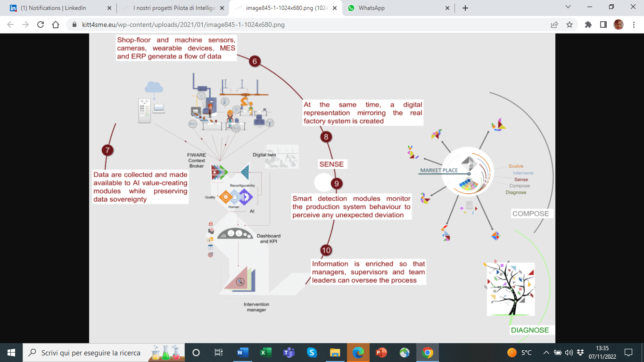Open the Chrome home page

pyautogui.click(x=56, y=25)
